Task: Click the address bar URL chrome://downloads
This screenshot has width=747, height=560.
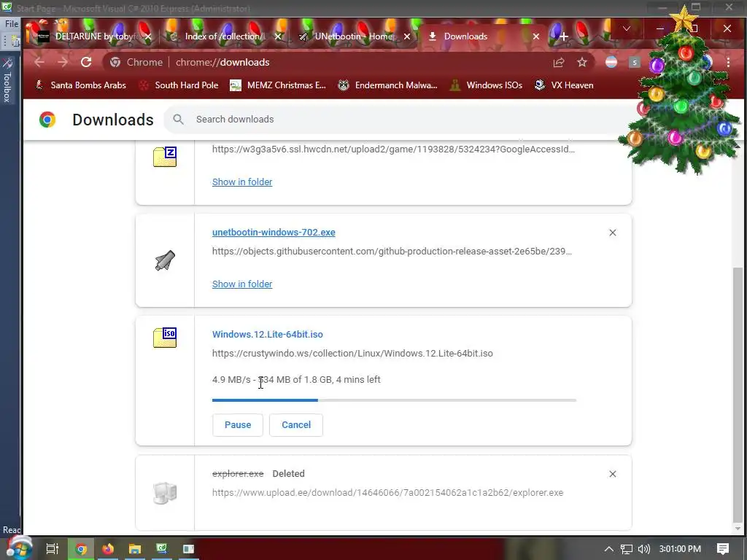Action: tap(222, 63)
